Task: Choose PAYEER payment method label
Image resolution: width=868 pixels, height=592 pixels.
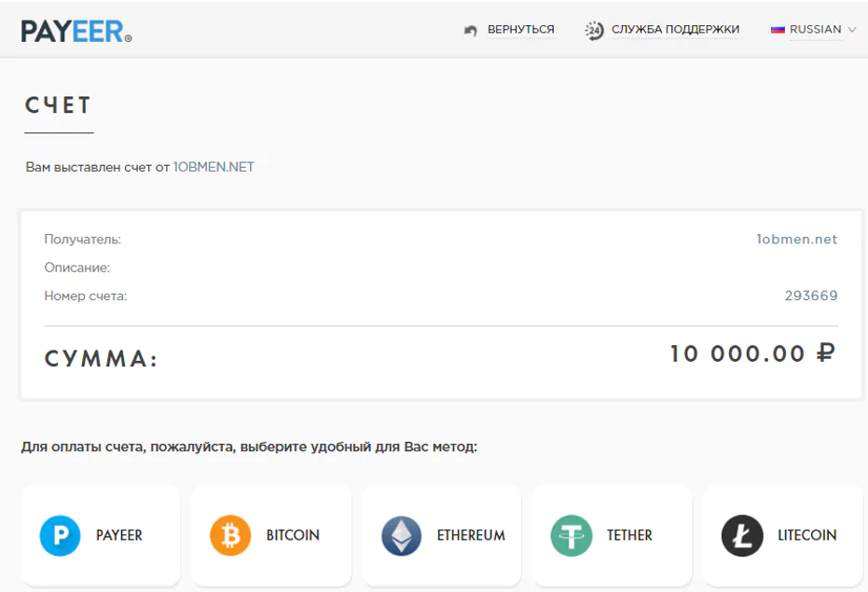Action: 119,535
